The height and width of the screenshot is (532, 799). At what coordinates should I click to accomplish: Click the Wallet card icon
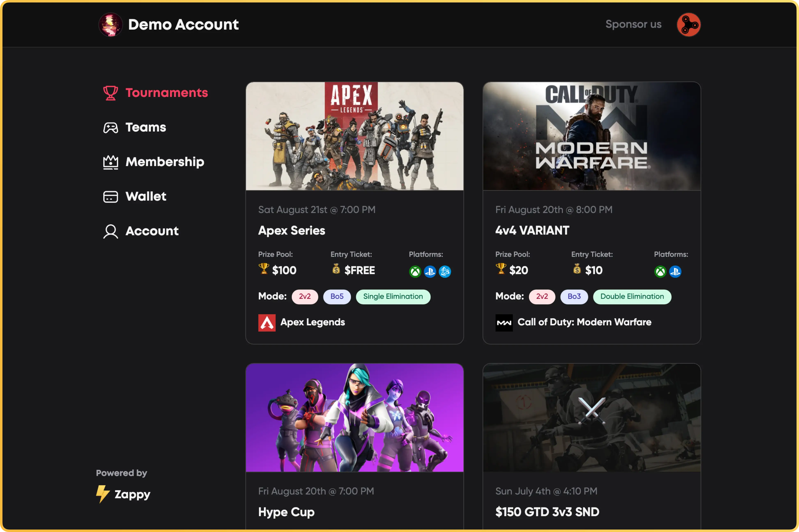(x=110, y=197)
